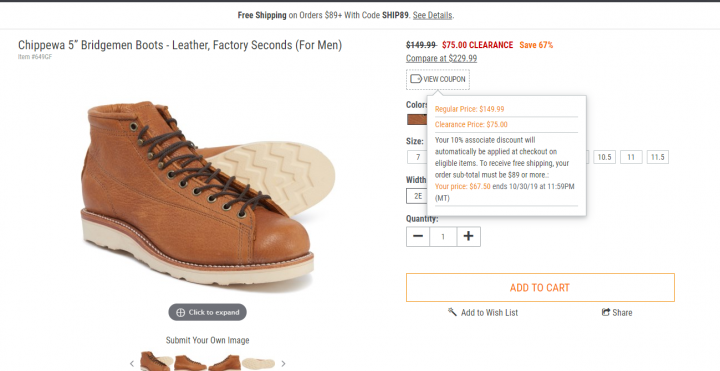Show previous thumbnails with left chevron
Screen dimensions: 720x371
coord(132,364)
